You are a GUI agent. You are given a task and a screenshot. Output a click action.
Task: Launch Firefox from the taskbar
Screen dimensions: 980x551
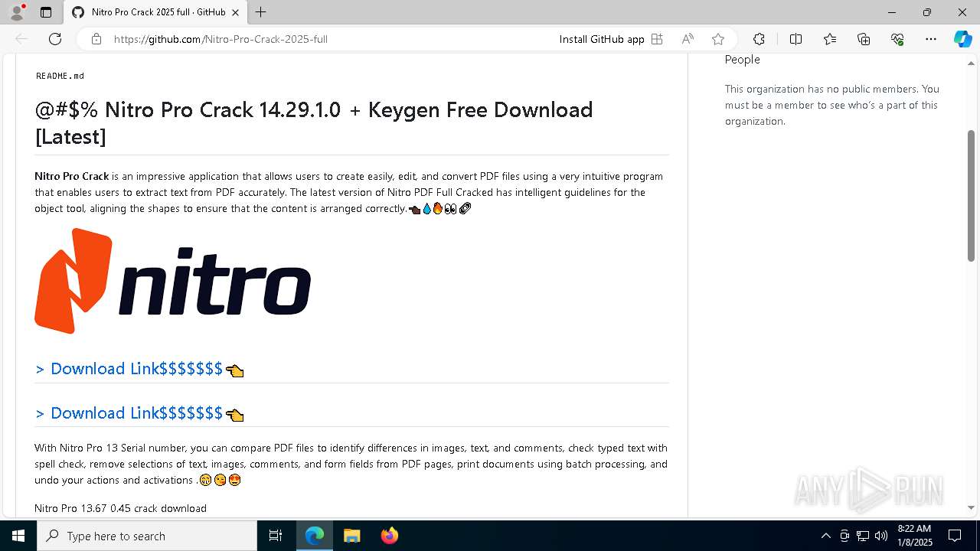pyautogui.click(x=389, y=536)
